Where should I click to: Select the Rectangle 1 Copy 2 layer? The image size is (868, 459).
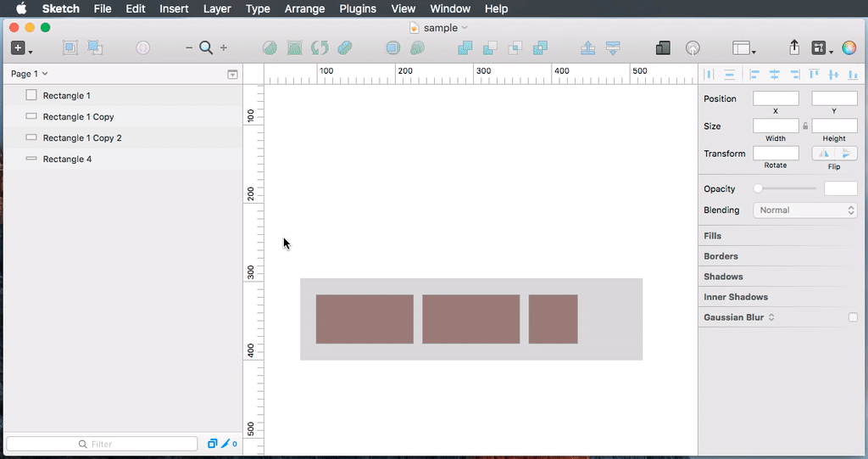(82, 137)
